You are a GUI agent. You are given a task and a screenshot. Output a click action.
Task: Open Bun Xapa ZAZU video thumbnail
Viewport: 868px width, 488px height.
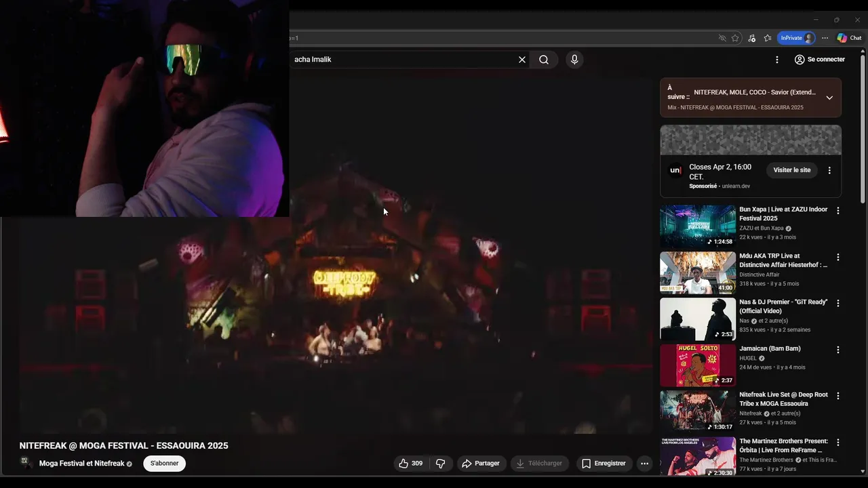pos(698,226)
